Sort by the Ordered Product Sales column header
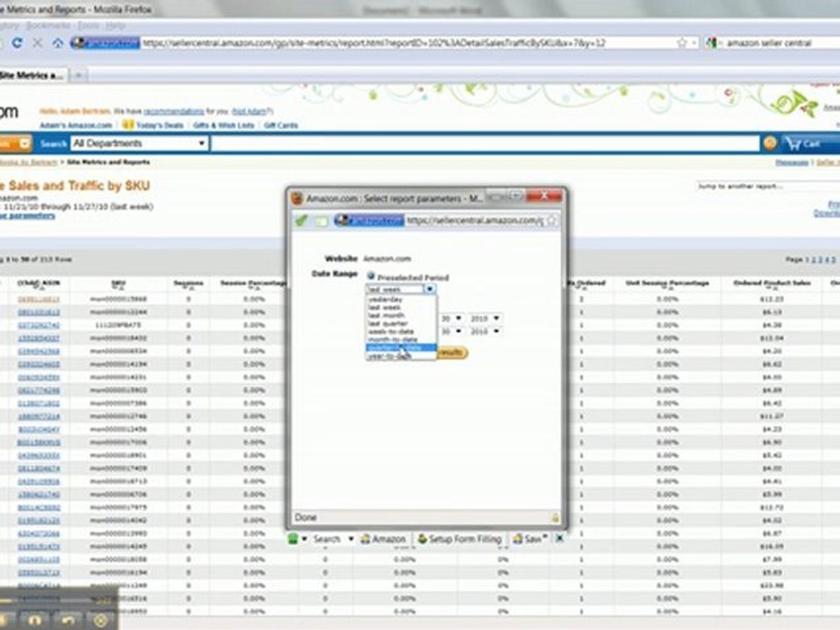This screenshot has width=840, height=630. tap(772, 283)
